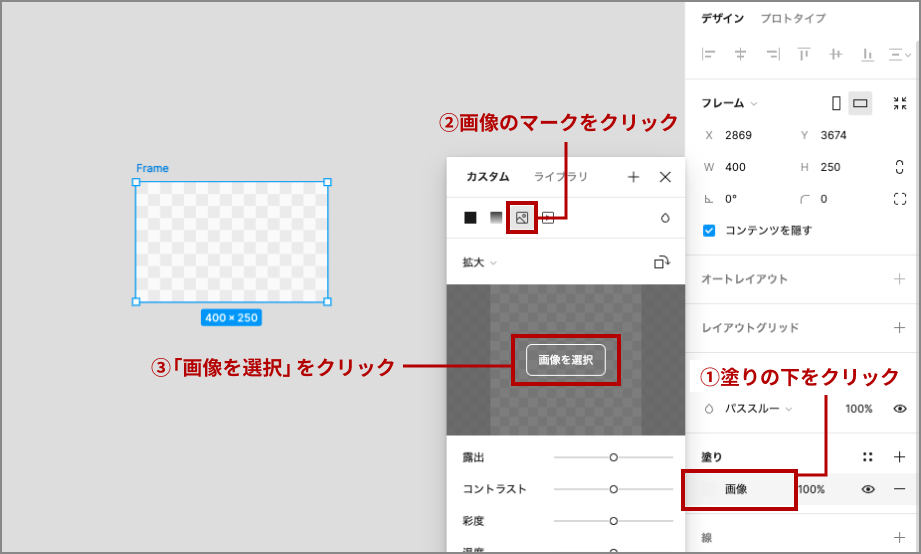Click the blend mode droplet icon in picker
The height and width of the screenshot is (554, 921).
tap(665, 218)
